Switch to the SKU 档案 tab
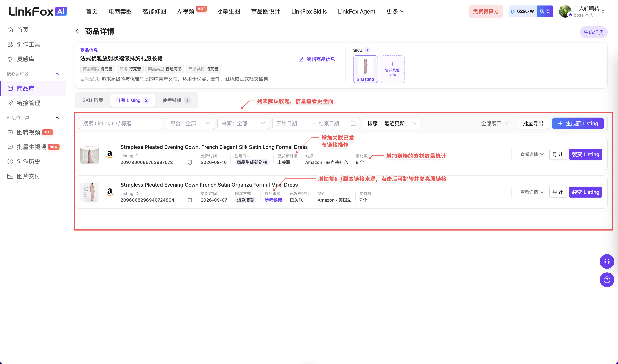The image size is (618, 364). 92,100
